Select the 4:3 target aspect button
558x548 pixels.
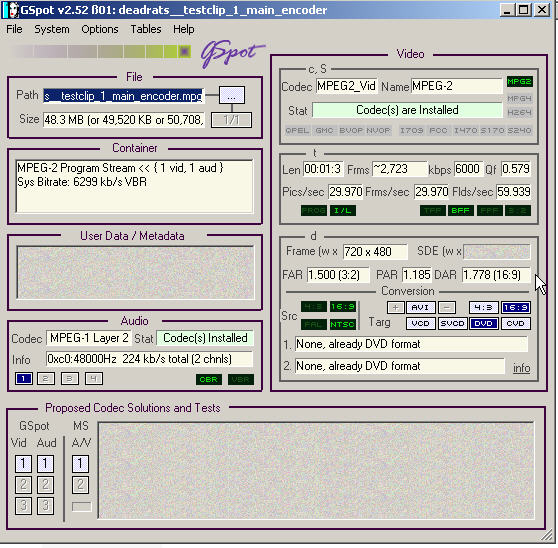tap(483, 307)
